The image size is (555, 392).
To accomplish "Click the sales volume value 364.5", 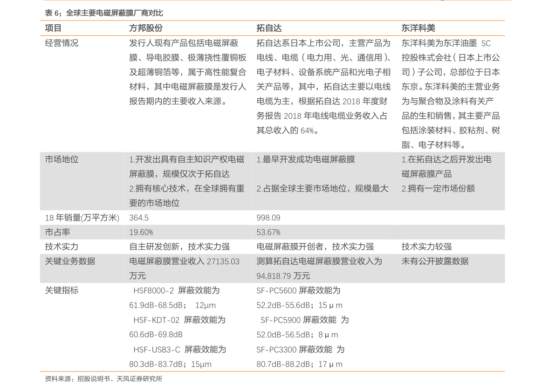I will tap(139, 218).
